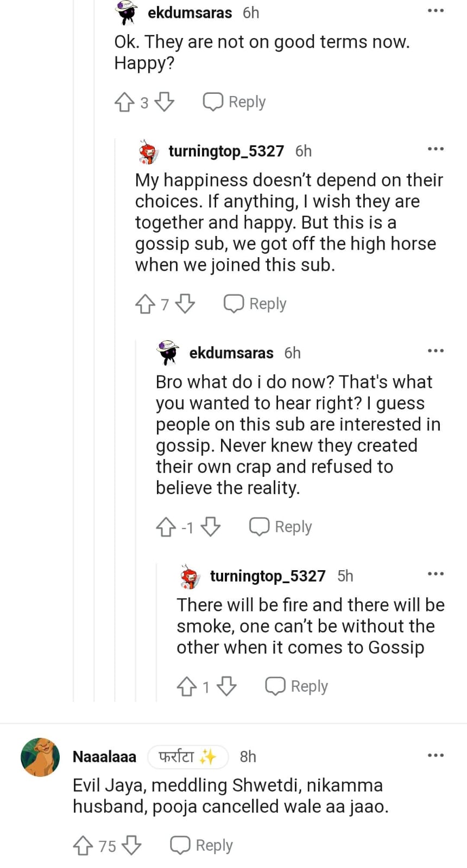467x868 pixels.
Task: Upvote the 'fire and smoke' comment
Action: pyautogui.click(x=187, y=686)
